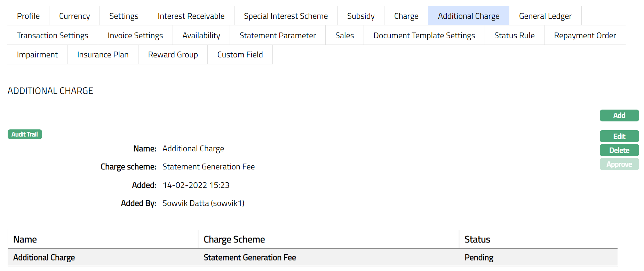
Task: Open the Interest Receivable tab
Action: pyautogui.click(x=191, y=16)
